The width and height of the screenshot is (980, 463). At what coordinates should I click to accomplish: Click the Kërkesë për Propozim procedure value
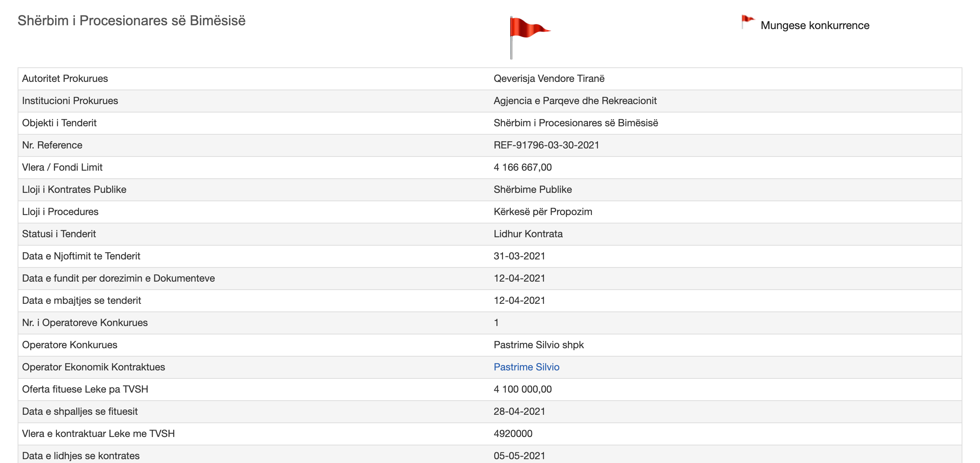(x=542, y=212)
